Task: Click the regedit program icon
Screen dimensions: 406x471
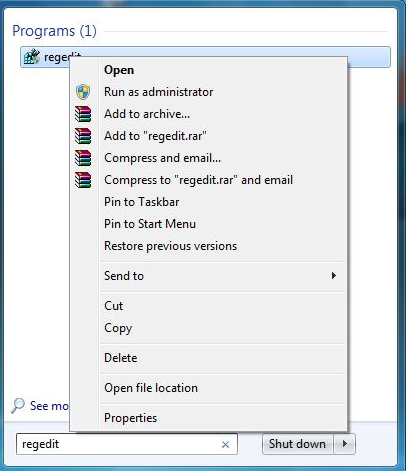Action: 31,57
